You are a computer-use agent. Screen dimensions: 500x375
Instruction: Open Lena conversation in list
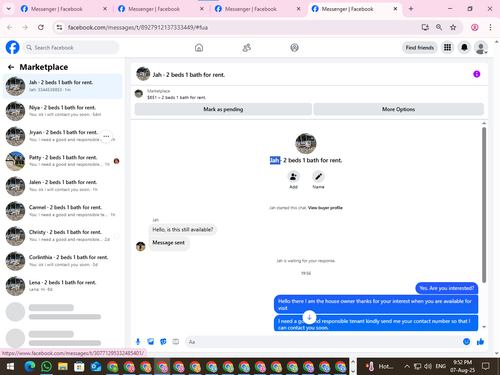click(x=63, y=286)
